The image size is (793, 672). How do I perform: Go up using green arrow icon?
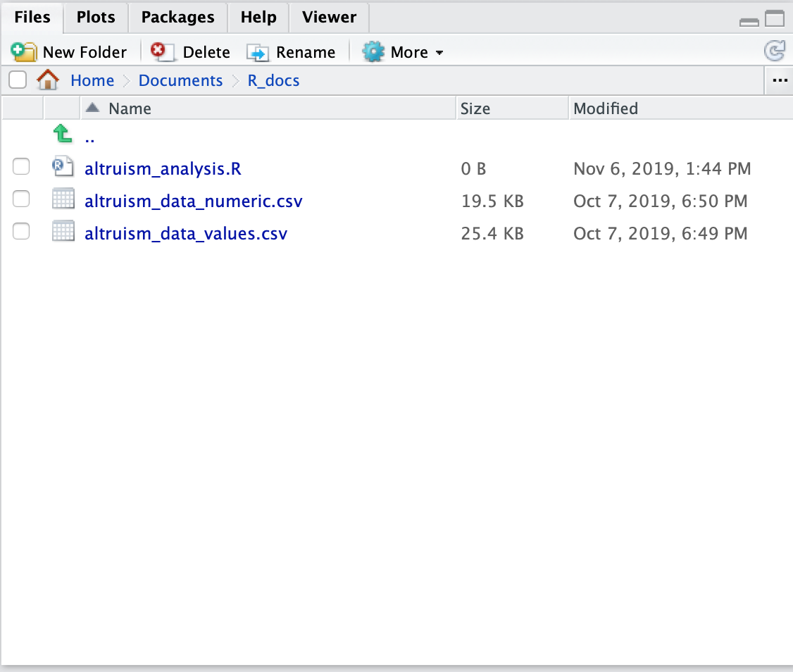click(x=63, y=134)
